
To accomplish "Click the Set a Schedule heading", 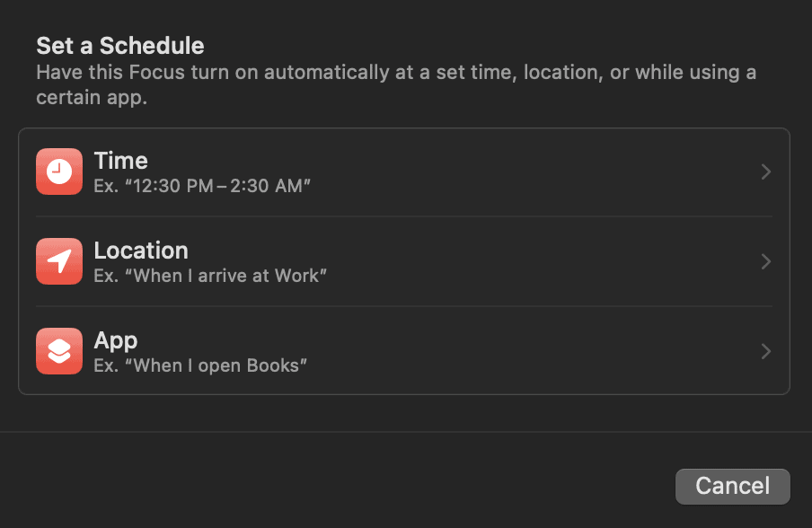I will tap(120, 45).
